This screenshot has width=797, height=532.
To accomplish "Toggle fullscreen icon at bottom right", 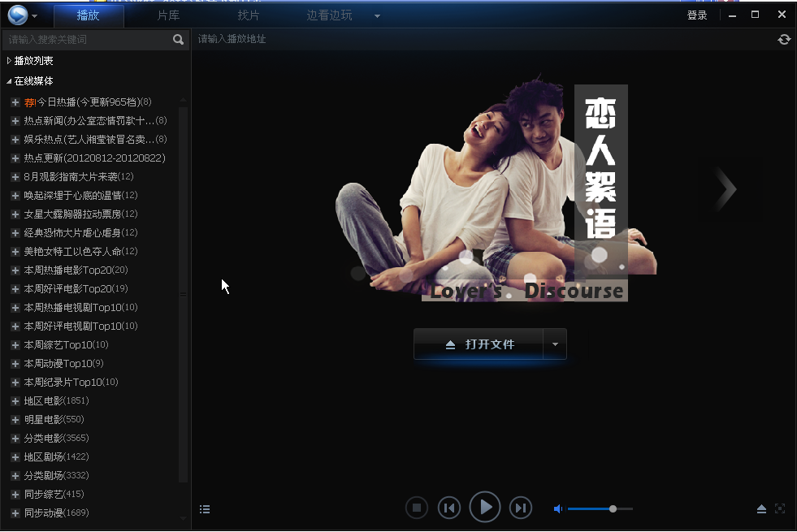I will (x=780, y=508).
